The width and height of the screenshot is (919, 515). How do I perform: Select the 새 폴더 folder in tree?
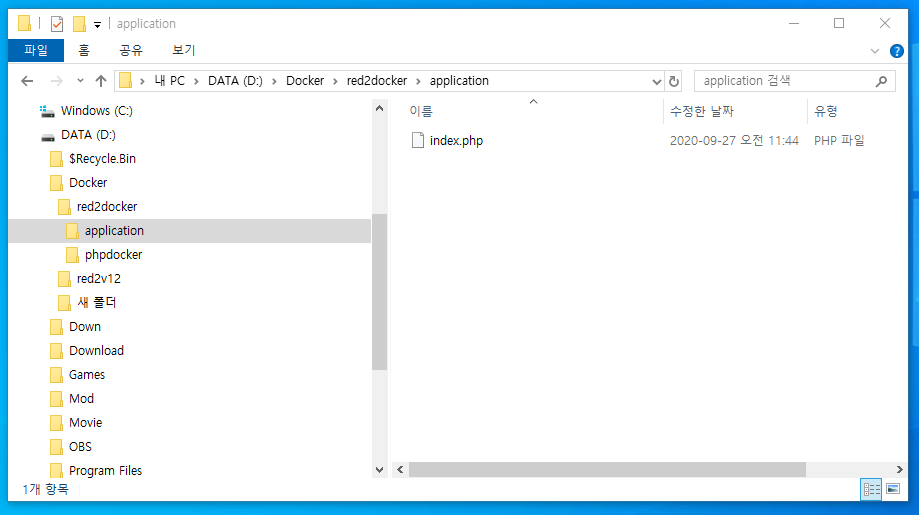coord(97,303)
